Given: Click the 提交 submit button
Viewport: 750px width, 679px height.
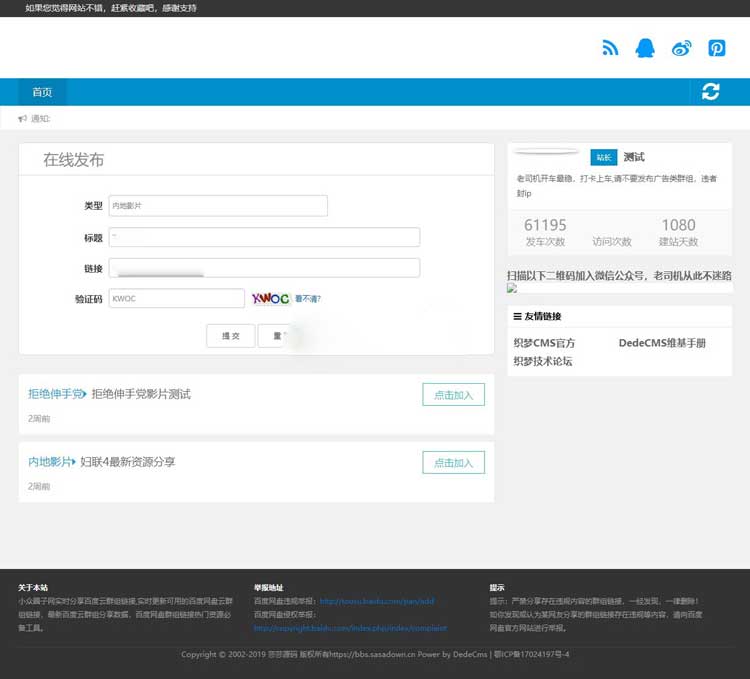Looking at the screenshot, I should coord(230,336).
